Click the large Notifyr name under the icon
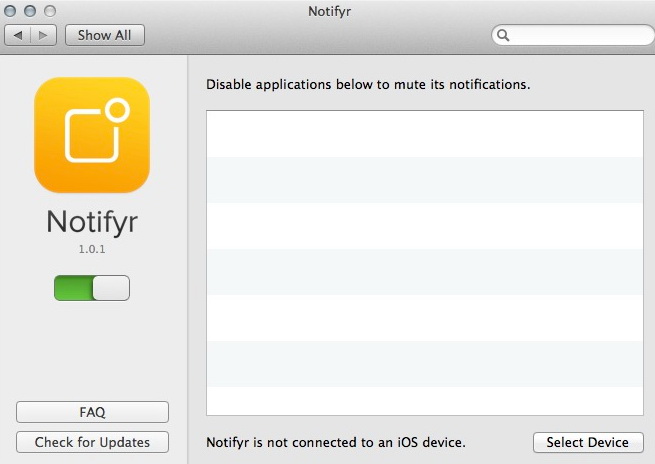 92,221
